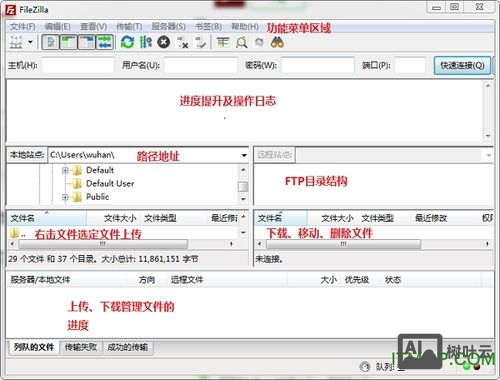Open the 查看(V) menu
The image size is (500, 380).
93,27
